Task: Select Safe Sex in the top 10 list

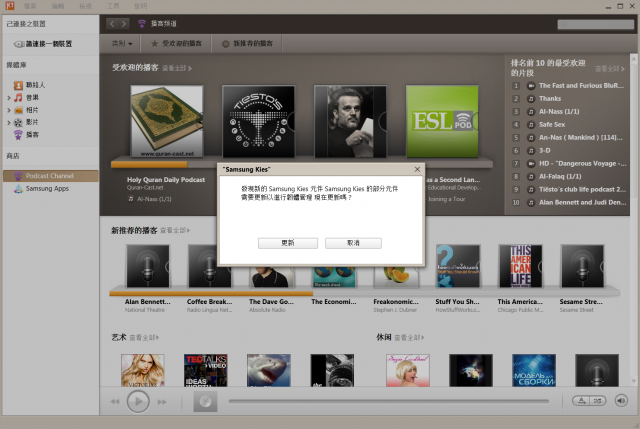Action: click(552, 124)
